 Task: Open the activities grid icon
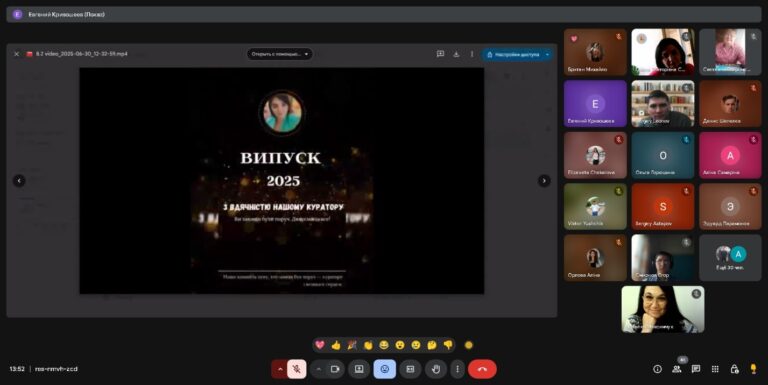715,369
